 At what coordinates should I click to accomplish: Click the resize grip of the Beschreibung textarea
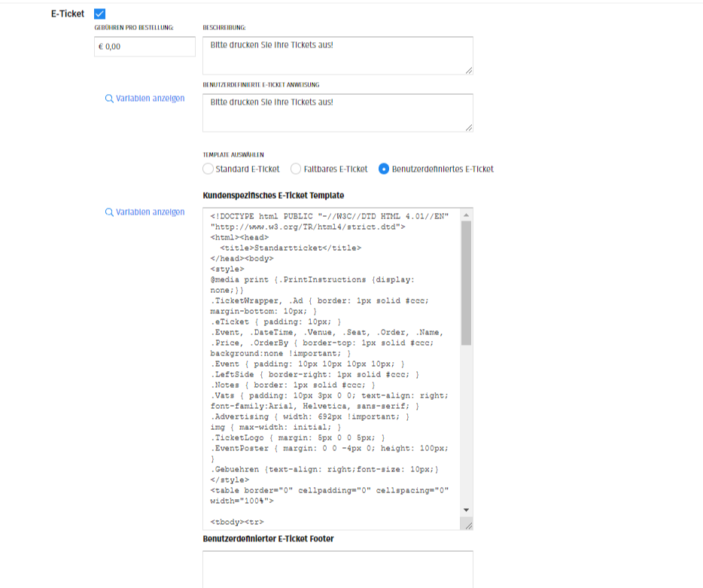point(468,70)
